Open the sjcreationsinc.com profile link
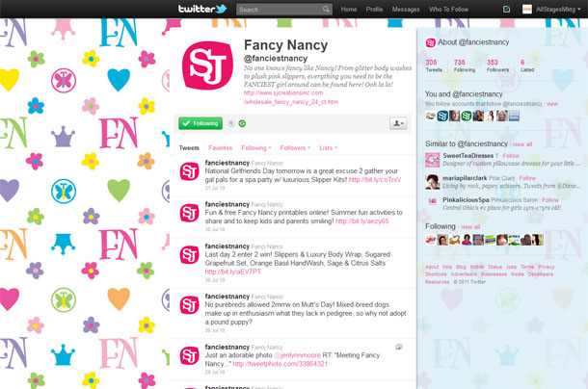 pos(291,97)
